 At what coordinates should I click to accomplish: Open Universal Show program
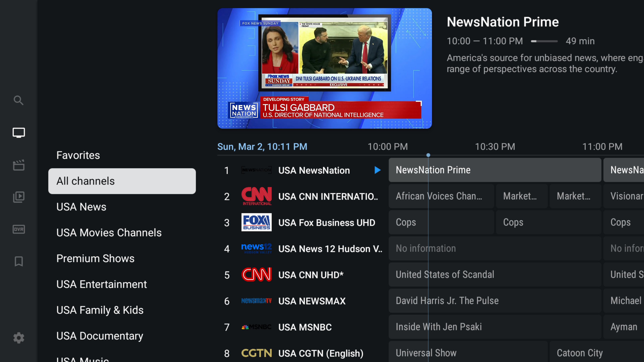(x=468, y=351)
